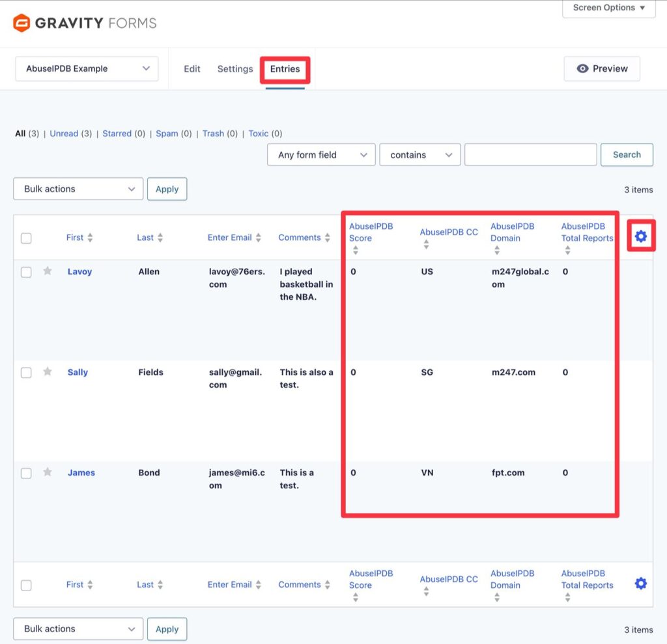
Task: Sort by AbuseIPDB CC header arrows
Action: [x=426, y=244]
